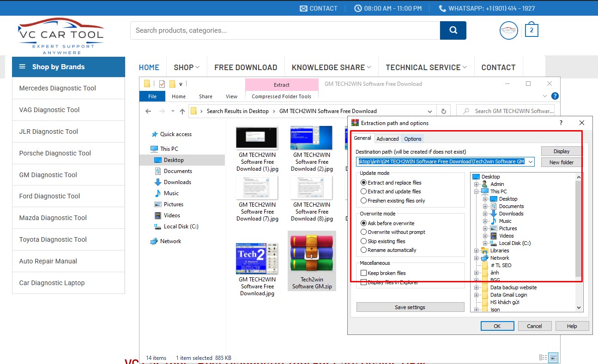Click the up-arrow navigation icon
The height and width of the screenshot is (364, 598).
[182, 111]
